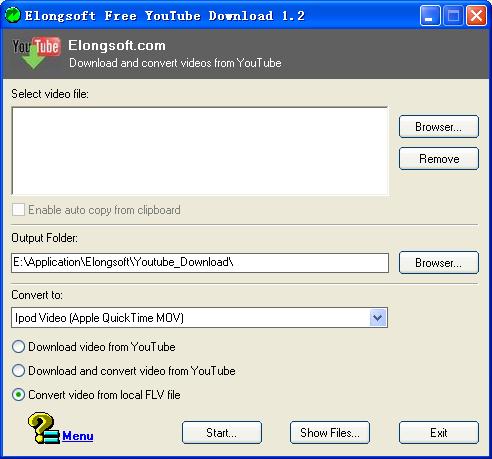Click Browser button beside the Output Folder
492x459 pixels.
pos(439,263)
